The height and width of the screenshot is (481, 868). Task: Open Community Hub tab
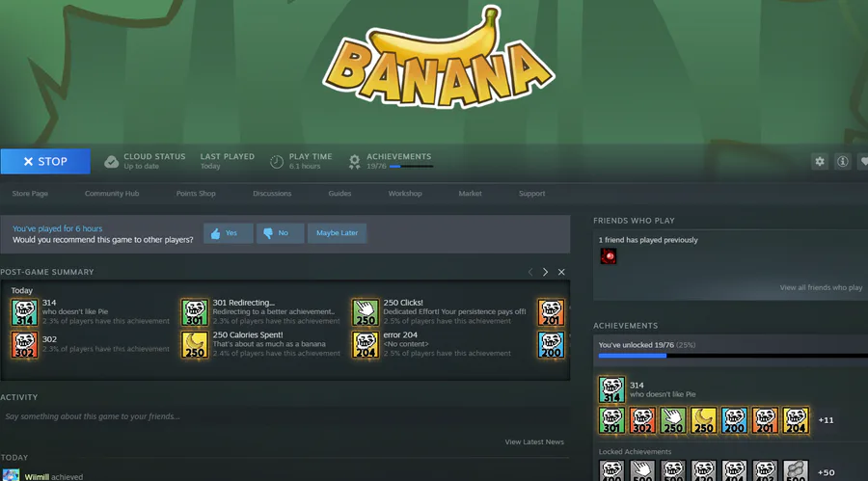click(112, 193)
